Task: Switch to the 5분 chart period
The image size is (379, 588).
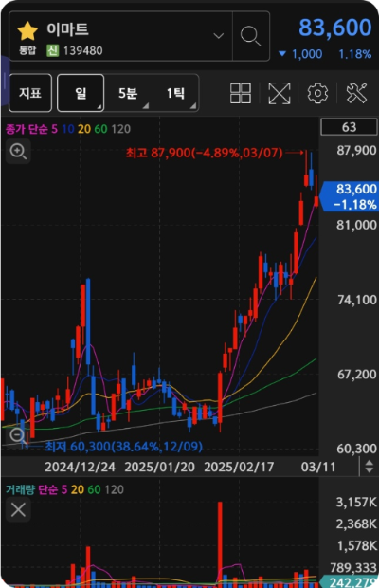Action: pyautogui.click(x=128, y=93)
